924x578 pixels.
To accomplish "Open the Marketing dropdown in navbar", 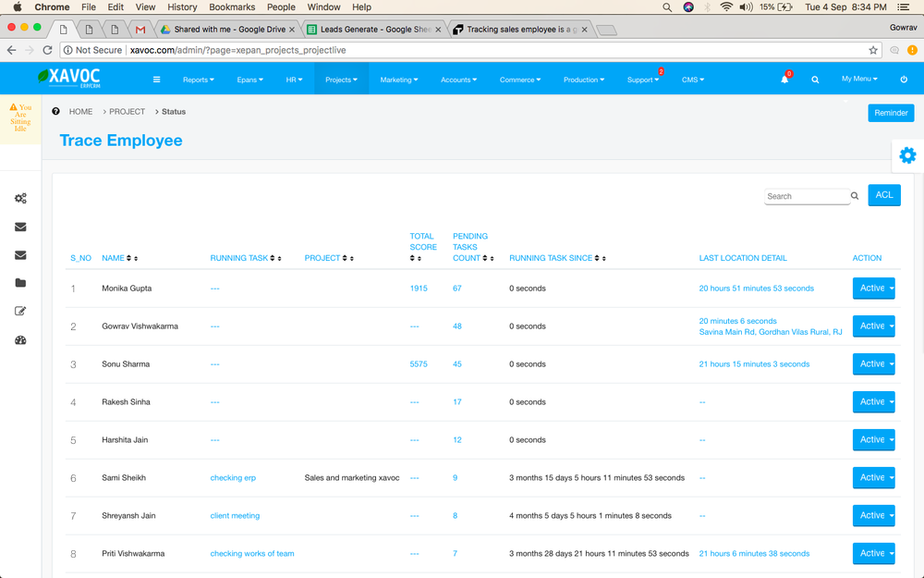I will pos(398,80).
